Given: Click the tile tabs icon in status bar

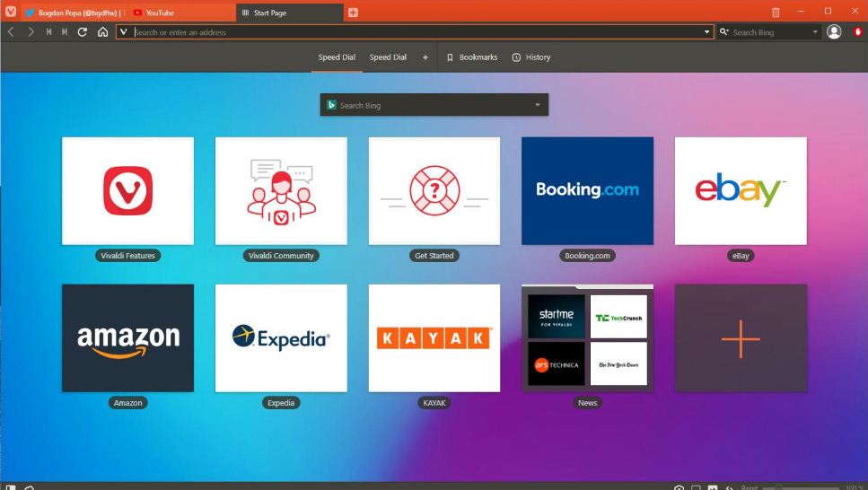Looking at the screenshot, I should click(696, 487).
